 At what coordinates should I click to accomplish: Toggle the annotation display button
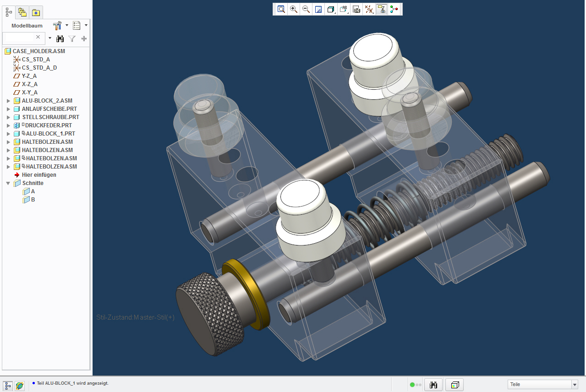381,9
